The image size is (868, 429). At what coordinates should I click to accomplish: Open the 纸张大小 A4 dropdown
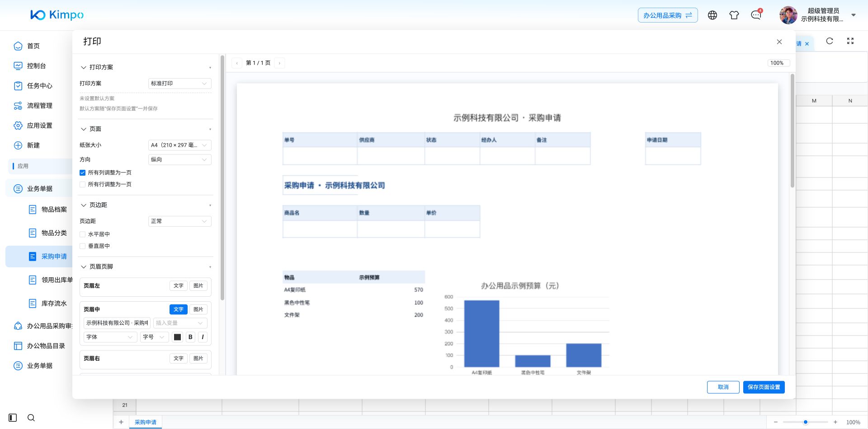pyautogui.click(x=179, y=145)
